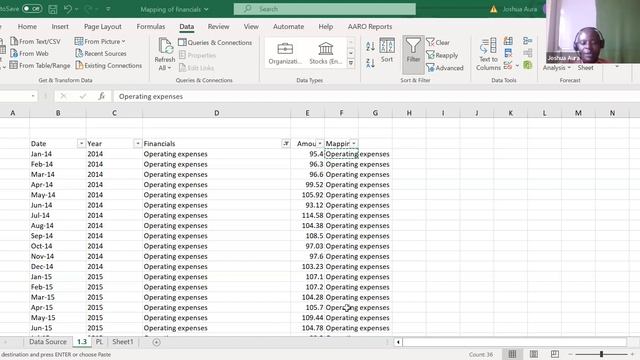Open Advanced filter options
This screenshot has width=640, height=360.
445,68
